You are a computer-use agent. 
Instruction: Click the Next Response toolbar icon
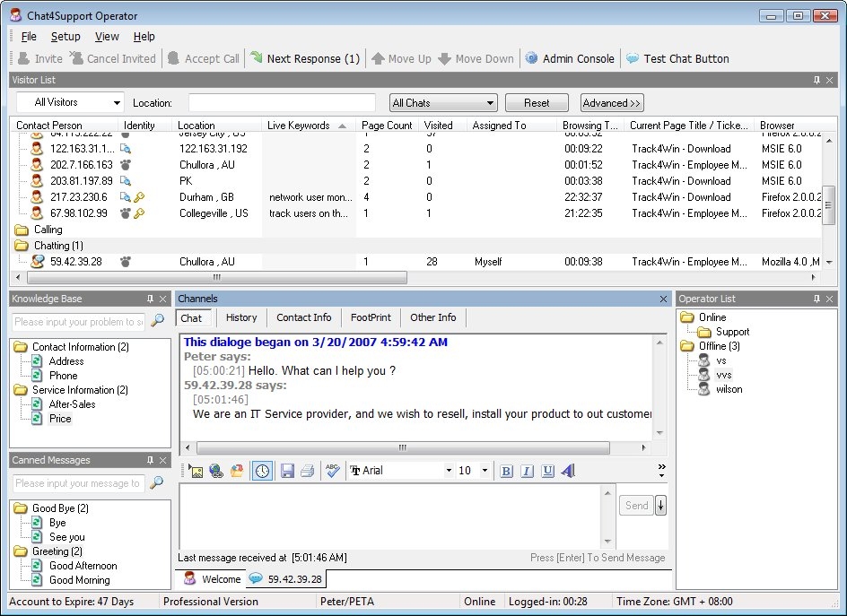tap(257, 58)
